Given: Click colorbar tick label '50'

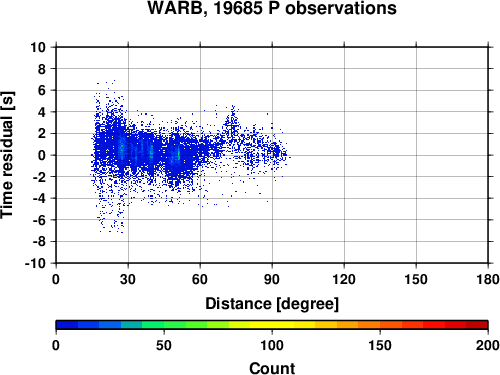Looking at the screenshot, I should [x=164, y=345].
